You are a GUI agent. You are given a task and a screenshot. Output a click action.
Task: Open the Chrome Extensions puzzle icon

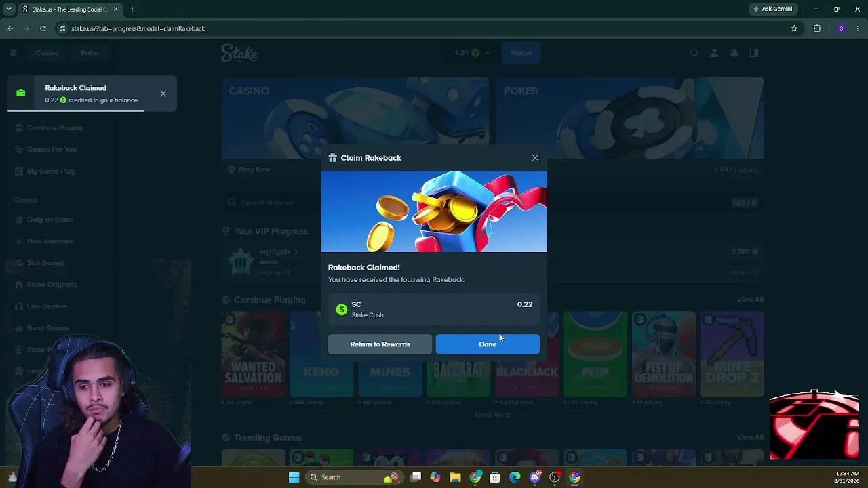(817, 28)
